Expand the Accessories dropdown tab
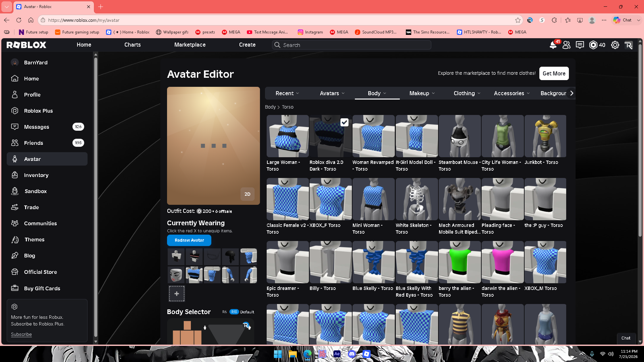 512,93
